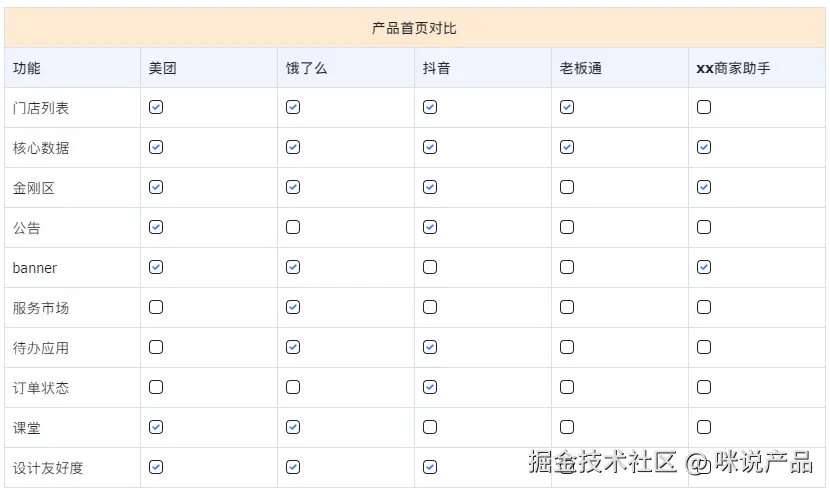Screen dimensions: 830x492
Task: Uncheck 抖音 checkbox in 公告 row
Action: click(430, 227)
